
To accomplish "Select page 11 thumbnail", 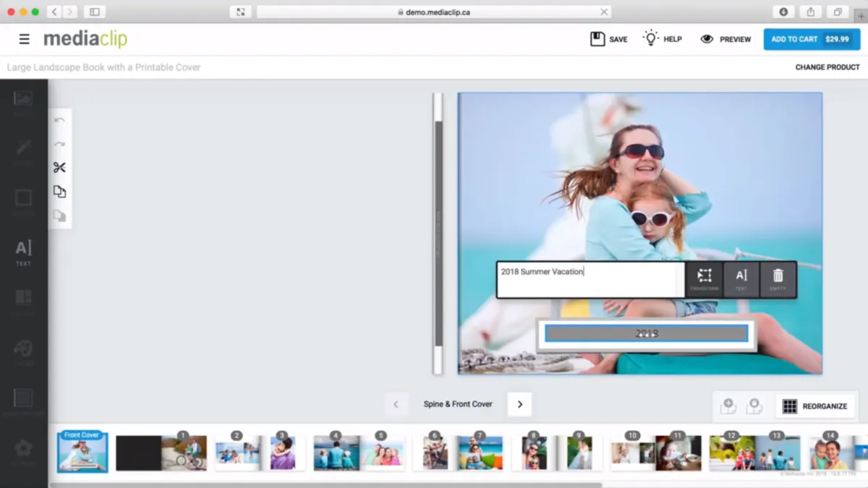I will [678, 453].
